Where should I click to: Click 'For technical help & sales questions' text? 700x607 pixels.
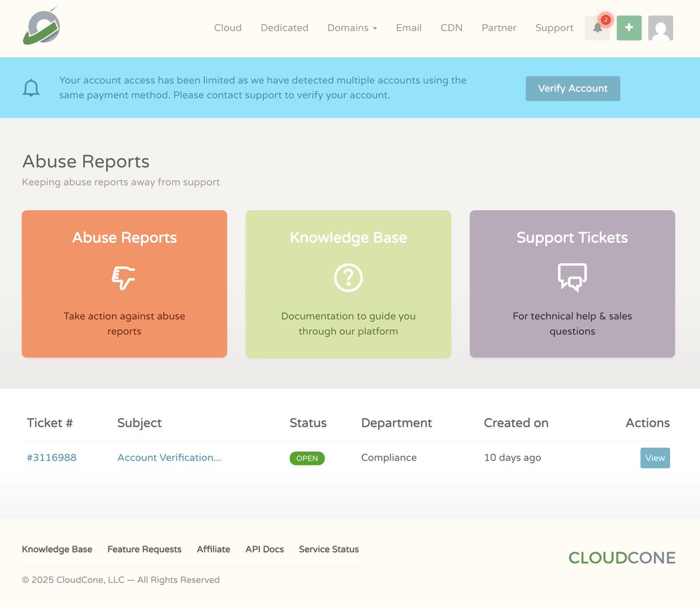point(572,324)
